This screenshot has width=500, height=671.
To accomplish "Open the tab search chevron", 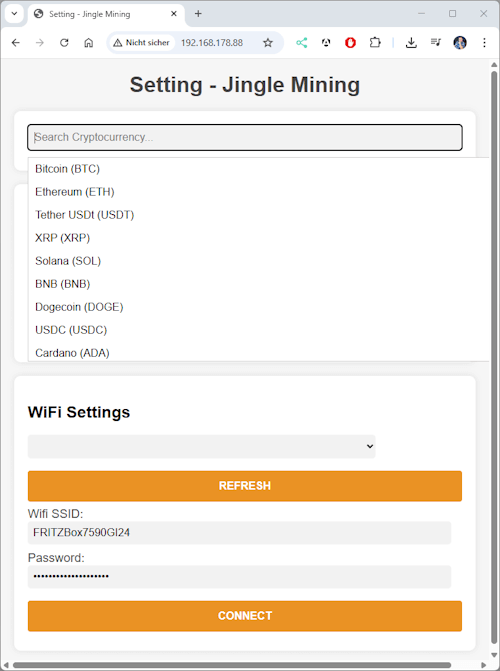I will coord(14,14).
